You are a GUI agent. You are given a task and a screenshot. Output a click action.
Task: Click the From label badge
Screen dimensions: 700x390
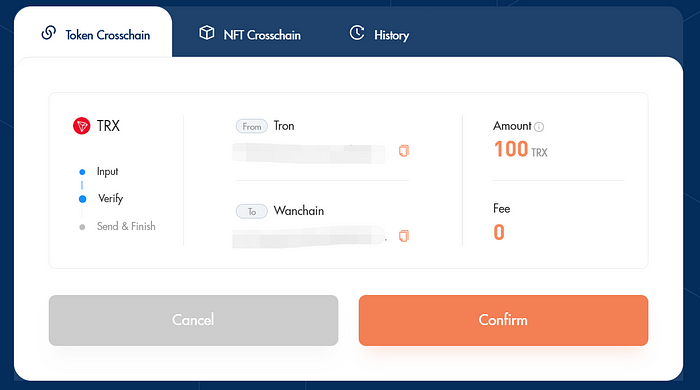(252, 126)
